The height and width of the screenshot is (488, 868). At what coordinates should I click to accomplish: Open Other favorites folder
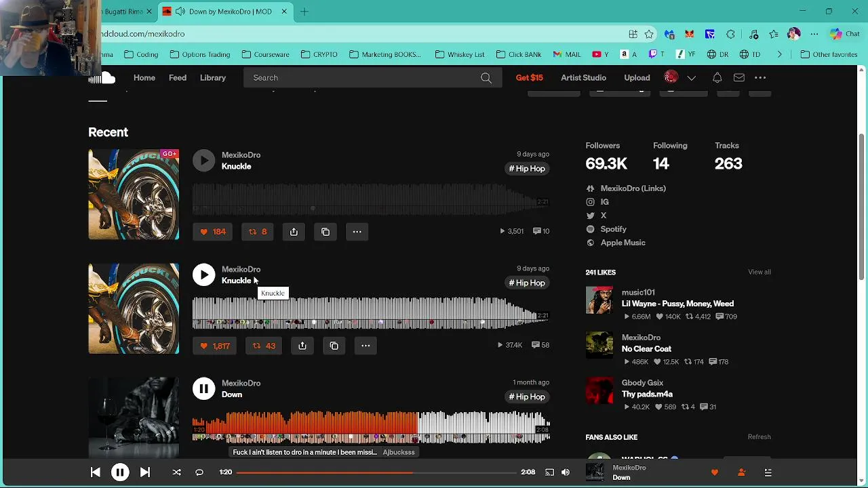829,54
